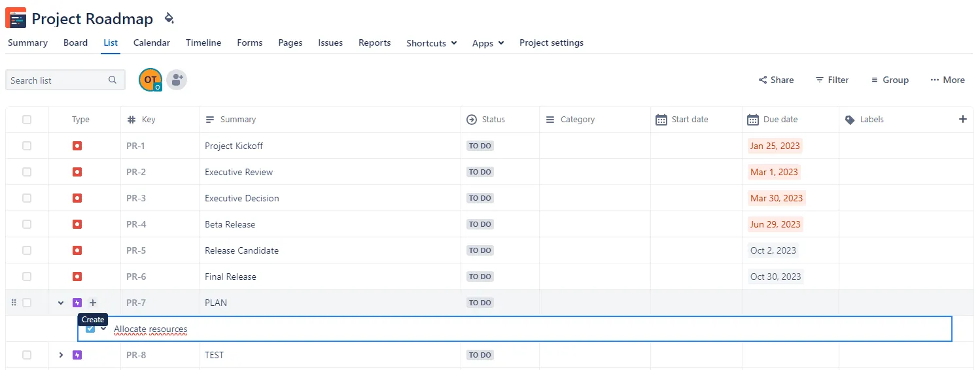Viewport: 980px width, 370px height.
Task: Click the drag handle on PR-7 row
Action: coord(14,303)
